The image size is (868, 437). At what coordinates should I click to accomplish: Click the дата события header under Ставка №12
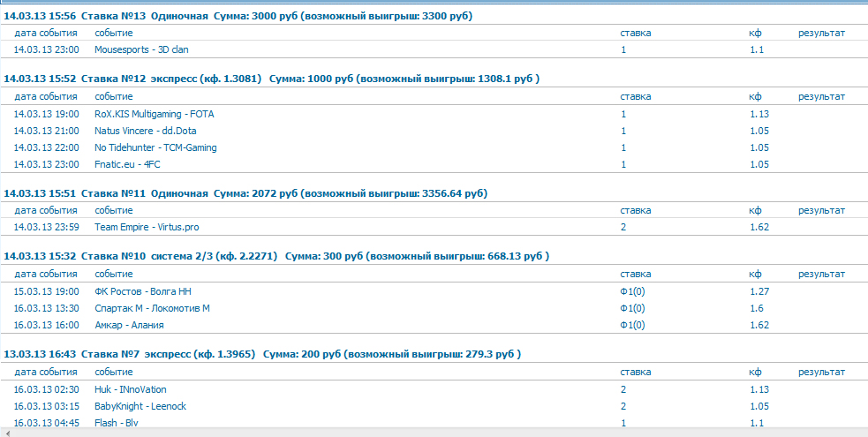[46, 97]
